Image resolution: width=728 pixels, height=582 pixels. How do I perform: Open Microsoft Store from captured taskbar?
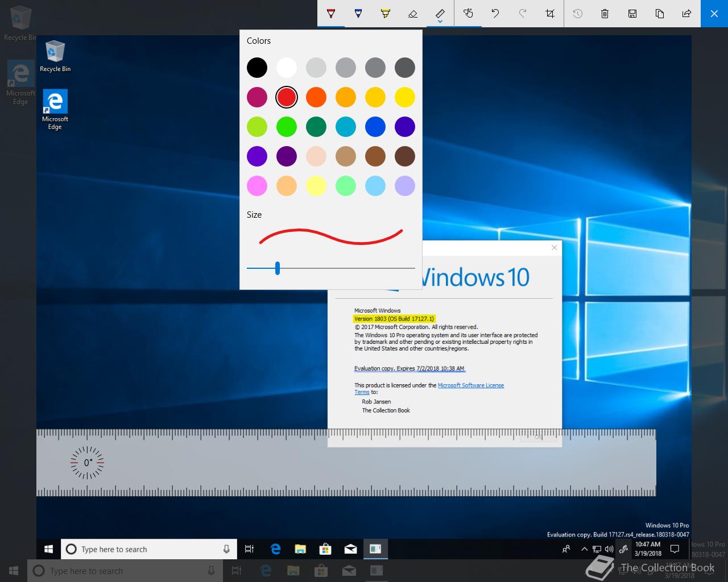point(325,549)
